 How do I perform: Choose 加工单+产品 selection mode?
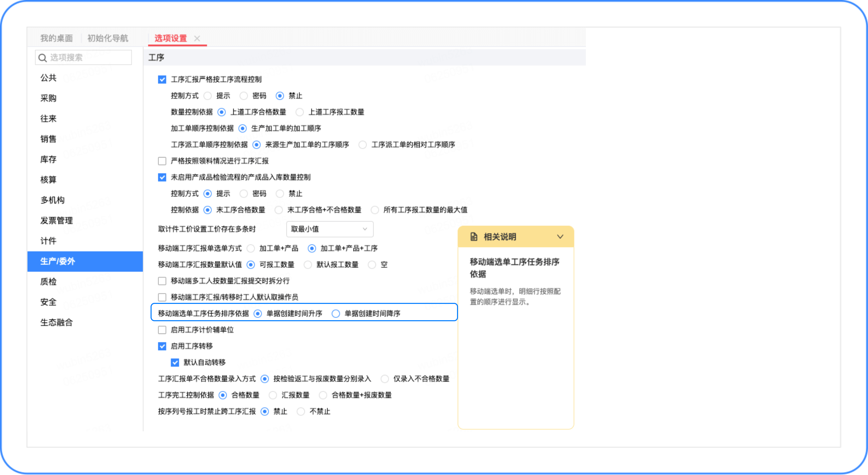(x=251, y=249)
